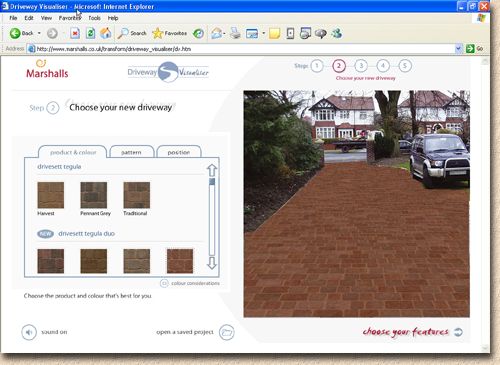The width and height of the screenshot is (500, 365).
Task: Click the Back navigation arrow icon
Action: 15,33
